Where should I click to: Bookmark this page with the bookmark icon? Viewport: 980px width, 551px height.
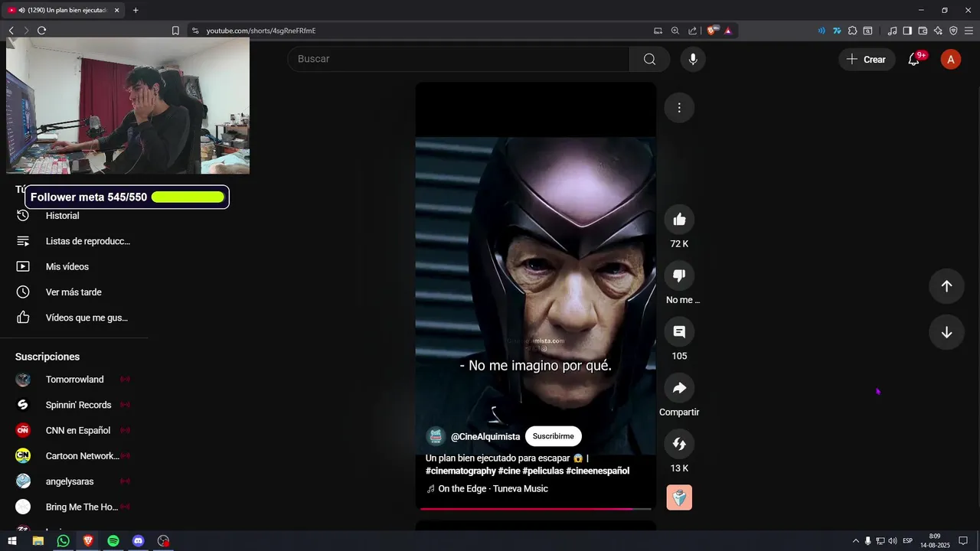[175, 31]
